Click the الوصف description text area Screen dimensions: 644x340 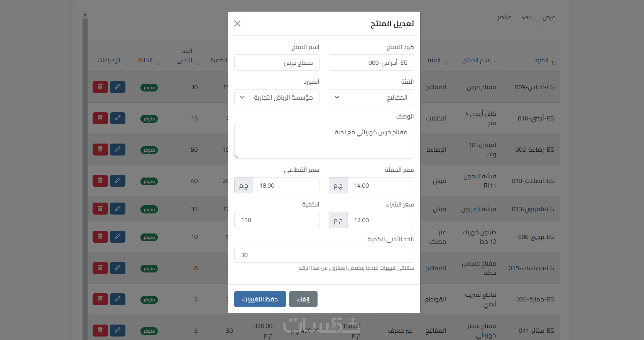[x=324, y=141]
